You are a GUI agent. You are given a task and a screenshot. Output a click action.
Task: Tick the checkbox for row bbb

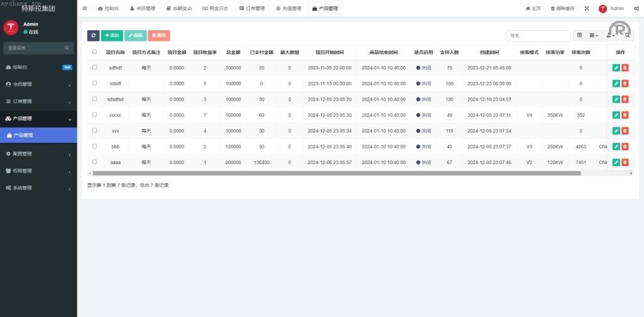[95, 146]
